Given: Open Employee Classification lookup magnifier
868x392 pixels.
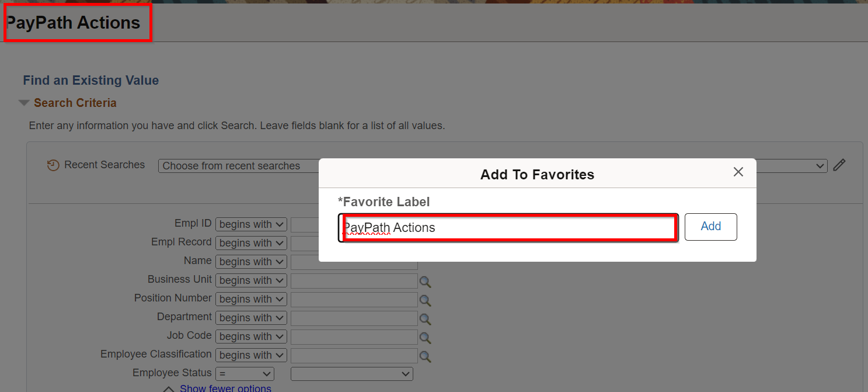Looking at the screenshot, I should (426, 357).
